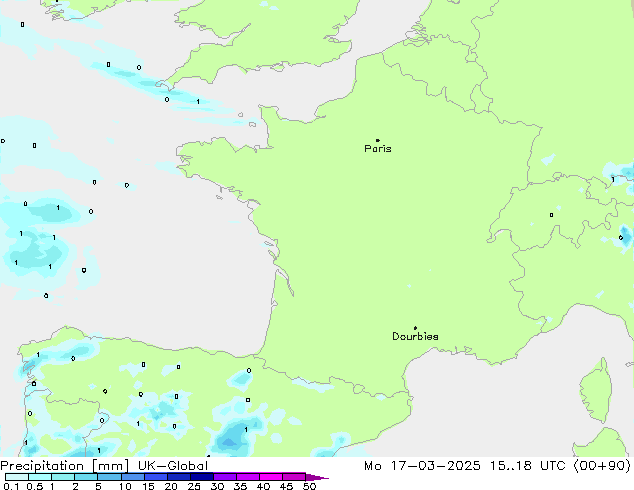Pick the 40–45 magenta legend swatch
The height and width of the screenshot is (490, 634).
click(x=271, y=477)
